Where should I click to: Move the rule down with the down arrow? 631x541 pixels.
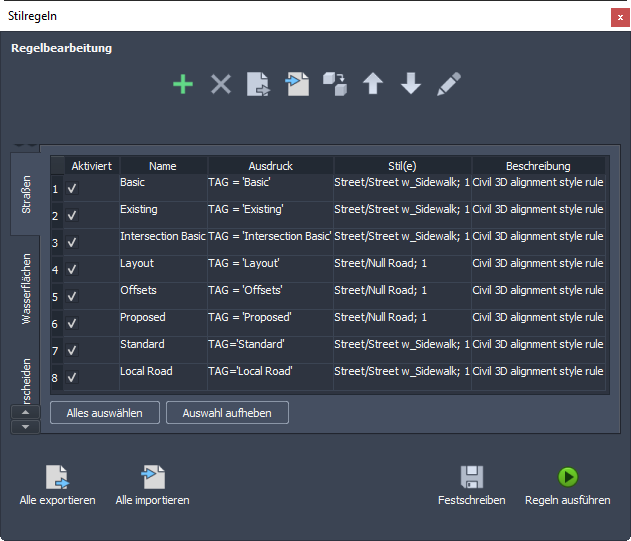coord(410,84)
